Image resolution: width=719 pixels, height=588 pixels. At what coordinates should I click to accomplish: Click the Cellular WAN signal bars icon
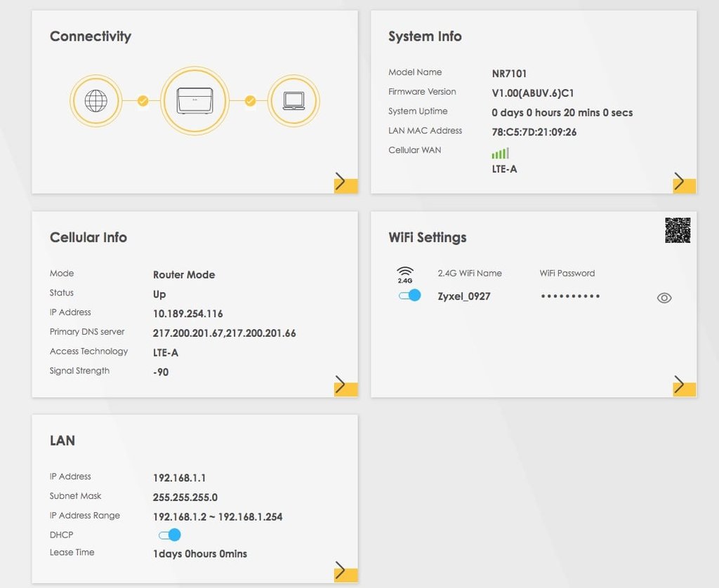[500, 153]
